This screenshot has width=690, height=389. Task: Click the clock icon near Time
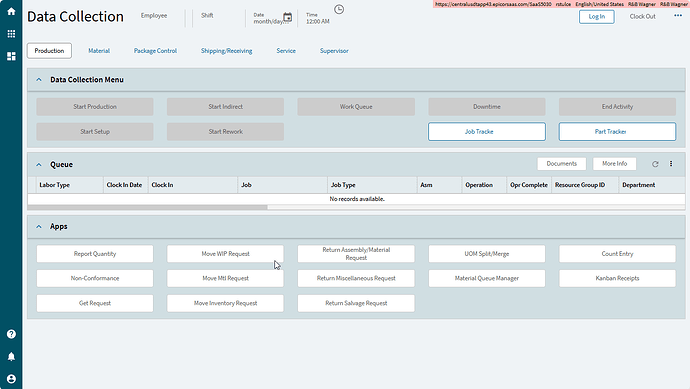[x=339, y=9]
